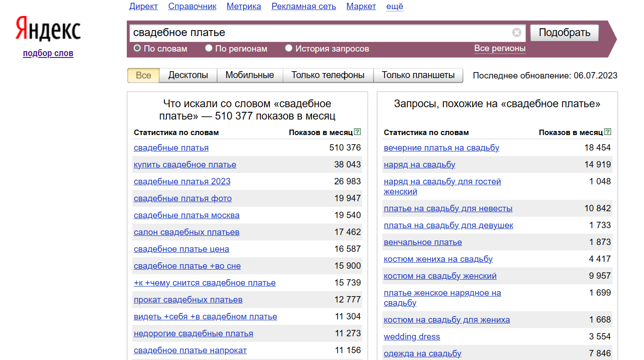Open the 'недорогие свадебные платья' link
The width and height of the screenshot is (644, 360).
point(193,334)
